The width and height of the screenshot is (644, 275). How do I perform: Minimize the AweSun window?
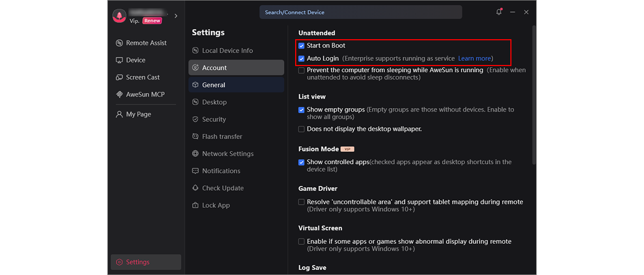pos(513,12)
